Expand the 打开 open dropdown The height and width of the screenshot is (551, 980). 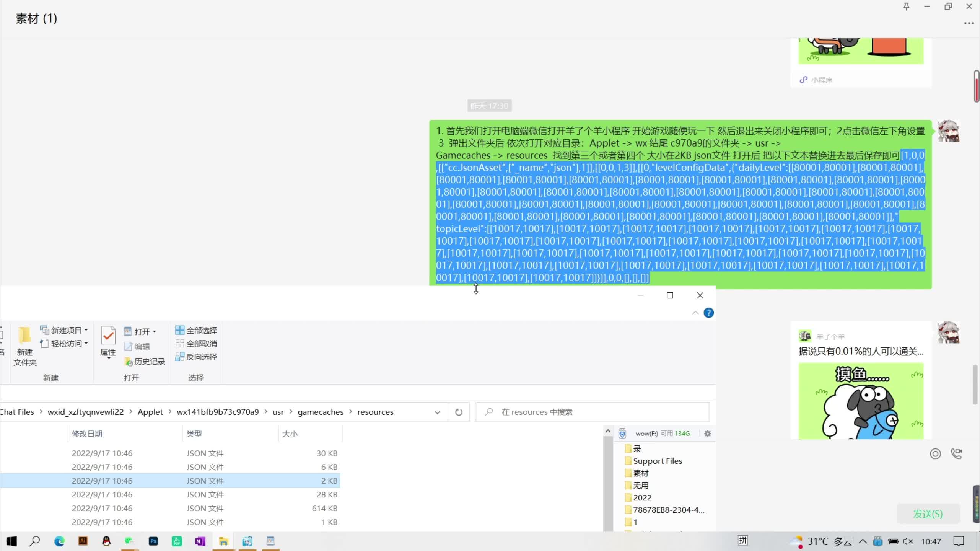click(140, 331)
